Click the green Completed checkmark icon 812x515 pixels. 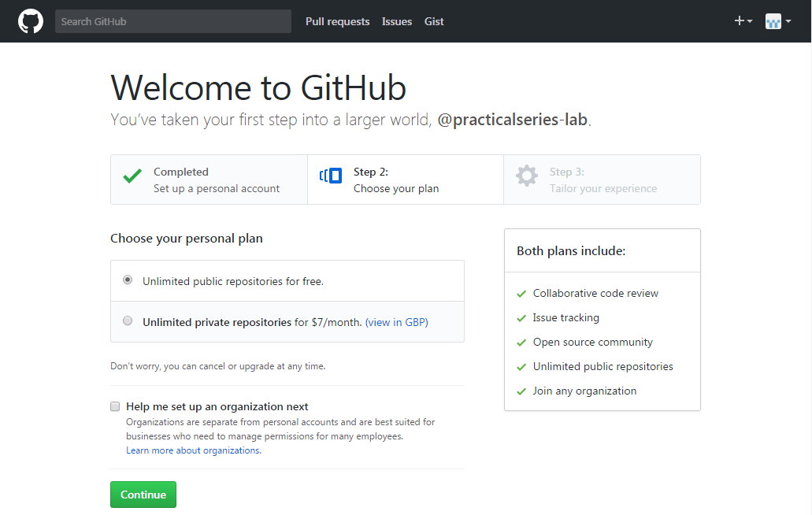[x=132, y=176]
